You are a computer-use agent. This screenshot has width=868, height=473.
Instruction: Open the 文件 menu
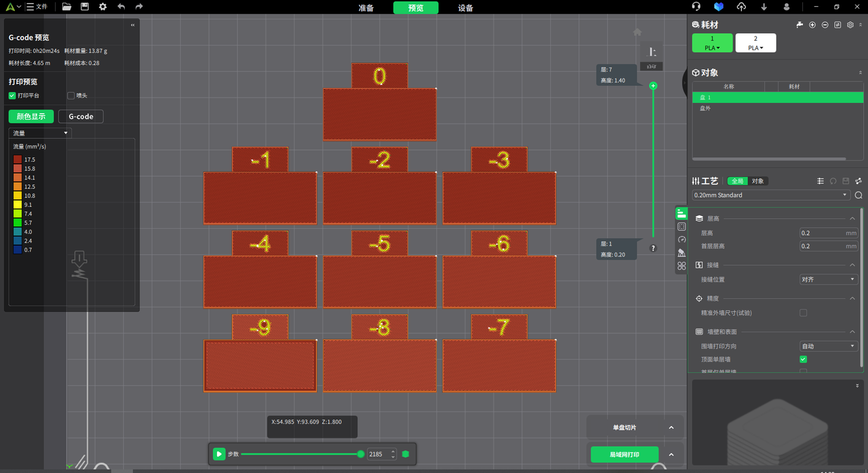click(37, 6)
